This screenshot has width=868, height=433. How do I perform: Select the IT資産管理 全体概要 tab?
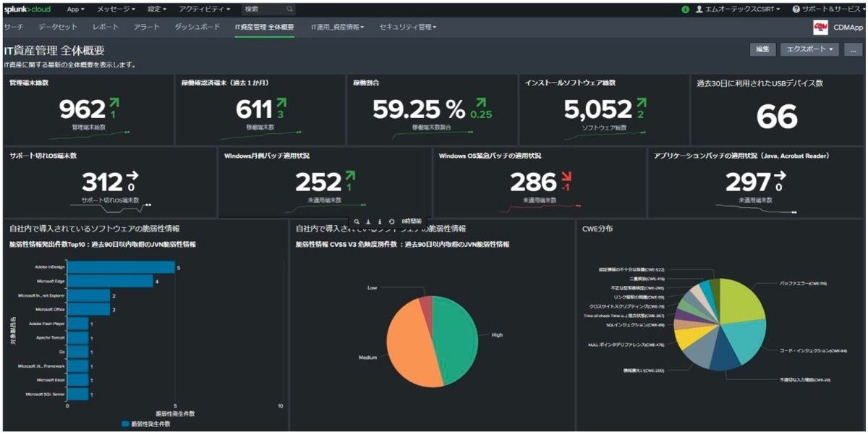tap(264, 27)
